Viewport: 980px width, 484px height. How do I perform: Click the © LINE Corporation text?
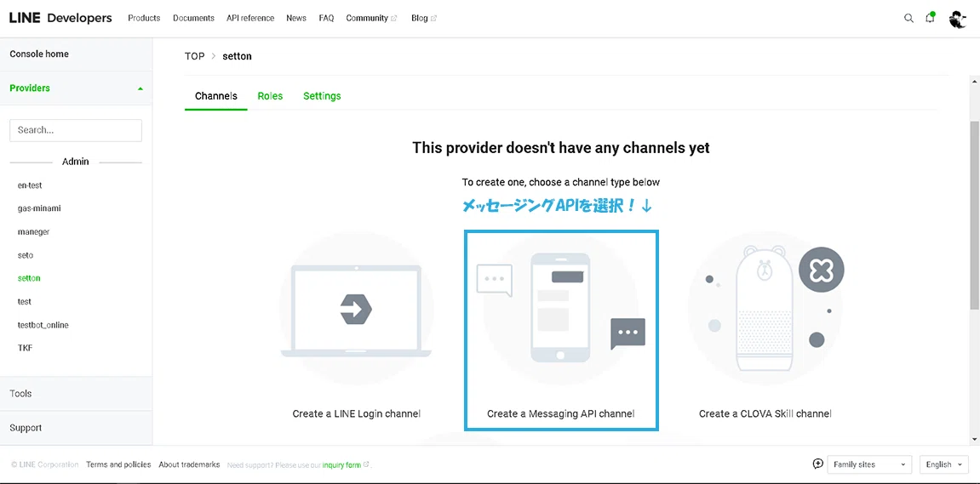click(x=45, y=464)
